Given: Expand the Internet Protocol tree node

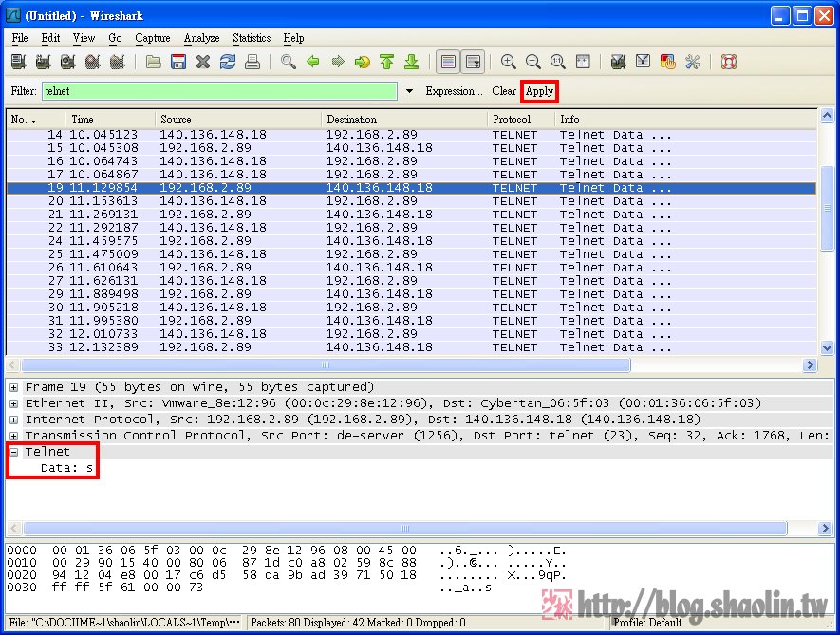Looking at the screenshot, I should point(14,420).
